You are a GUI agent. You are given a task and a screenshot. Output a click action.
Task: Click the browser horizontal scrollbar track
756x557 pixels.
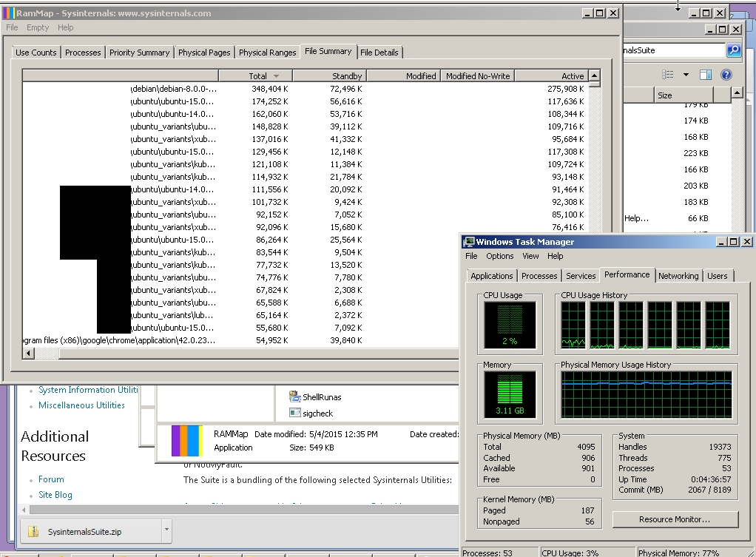click(243, 509)
